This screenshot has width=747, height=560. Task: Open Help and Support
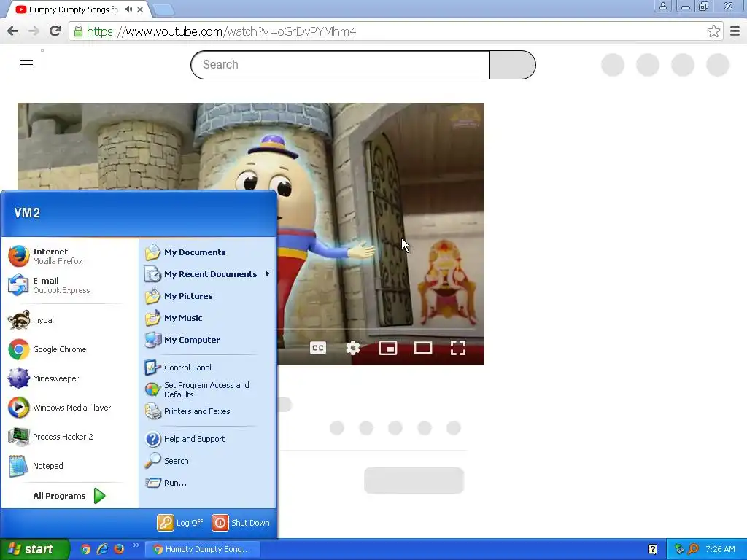pyautogui.click(x=208, y=439)
